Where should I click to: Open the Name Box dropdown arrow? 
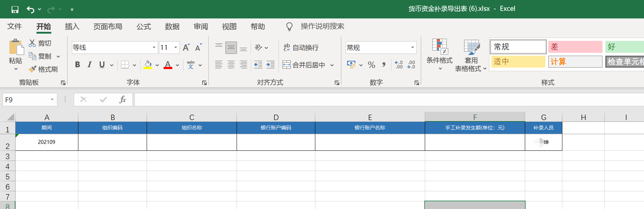click(52, 99)
